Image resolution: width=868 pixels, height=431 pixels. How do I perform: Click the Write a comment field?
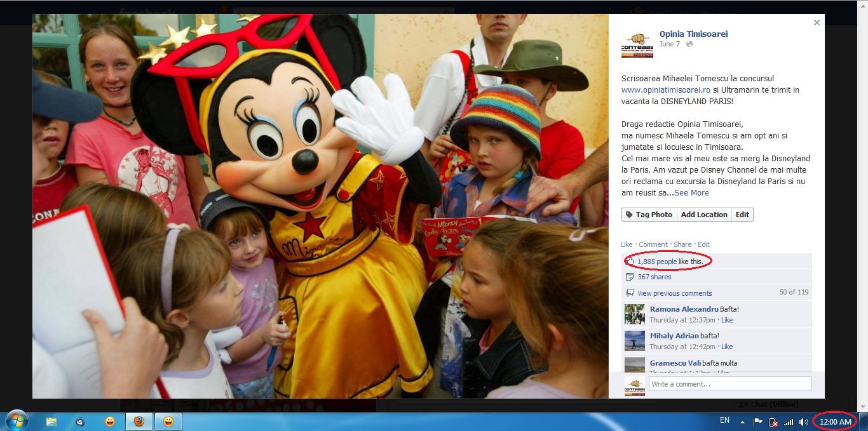pos(729,384)
